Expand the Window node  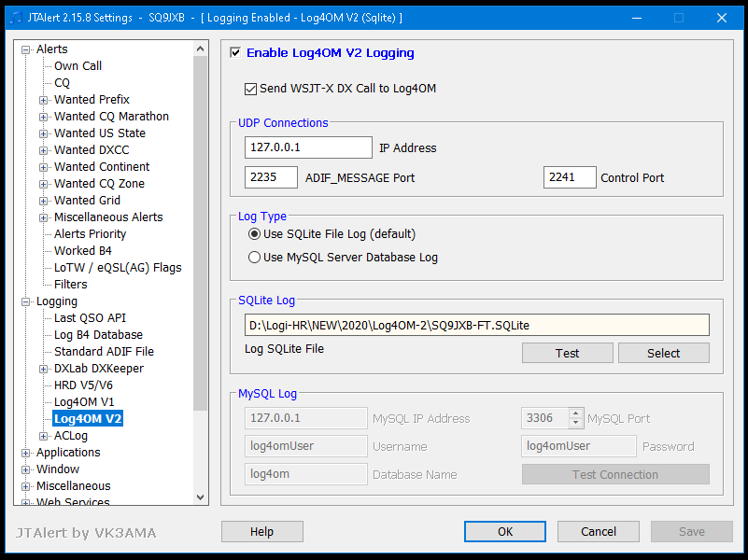click(x=26, y=469)
